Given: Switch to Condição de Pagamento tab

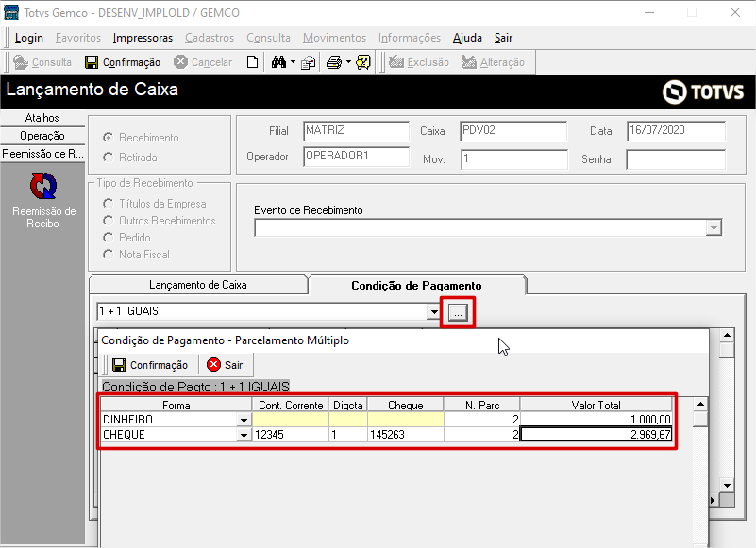Looking at the screenshot, I should click(x=416, y=286).
